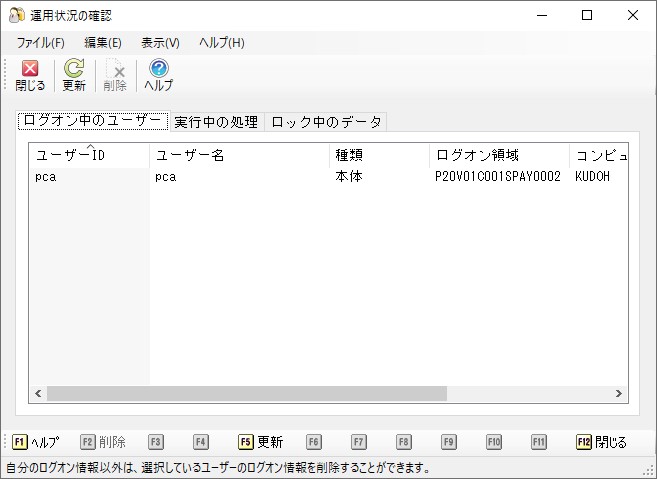The image size is (657, 479).
Task: Open the ファイル(F) menu
Action: (41, 42)
